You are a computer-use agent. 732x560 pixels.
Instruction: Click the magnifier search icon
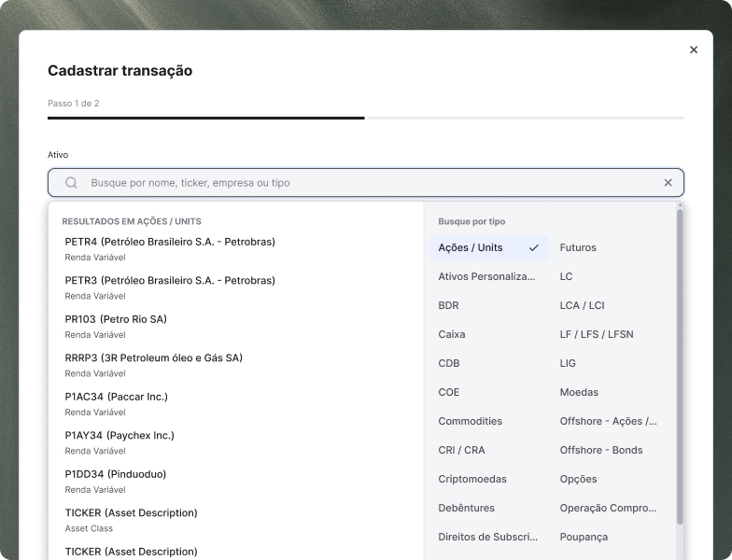coord(71,183)
